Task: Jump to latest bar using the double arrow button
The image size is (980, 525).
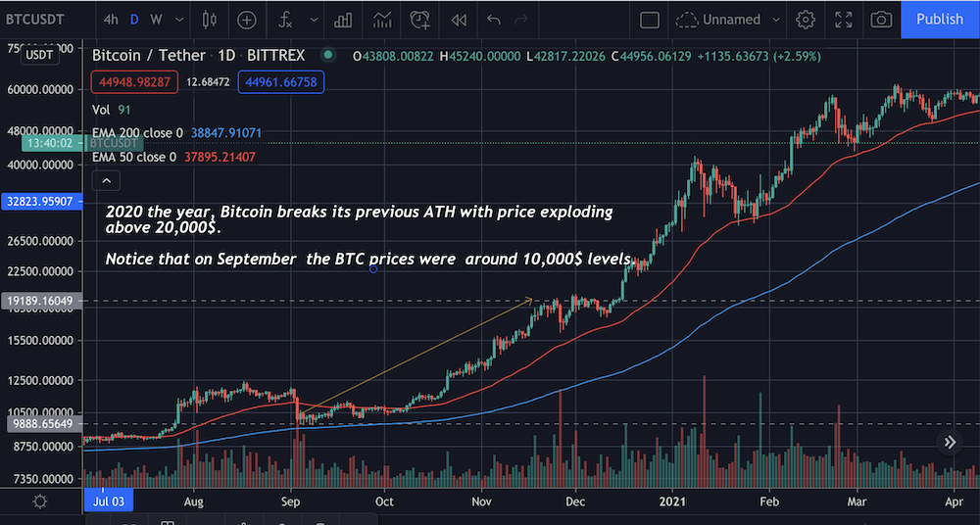Action: pos(950,443)
